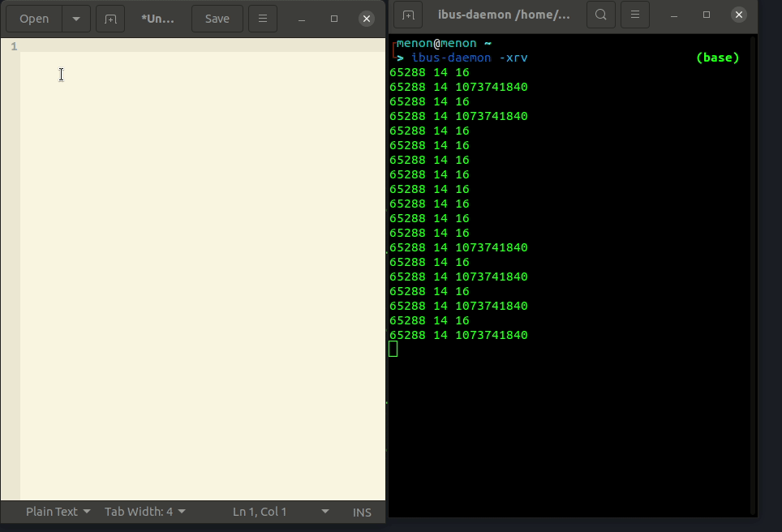Click terminal title ibus-daemon /home/...
Image resolution: width=782 pixels, height=532 pixels.
[504, 15]
